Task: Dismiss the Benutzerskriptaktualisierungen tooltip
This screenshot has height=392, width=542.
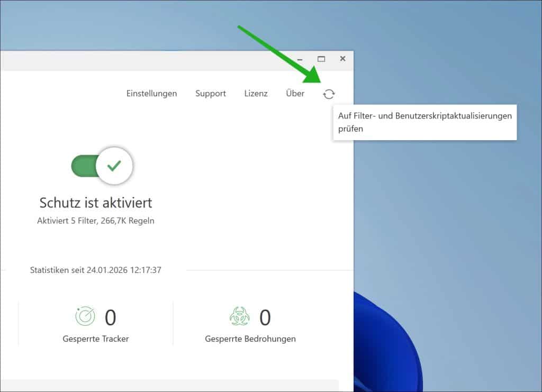Action: [x=425, y=122]
